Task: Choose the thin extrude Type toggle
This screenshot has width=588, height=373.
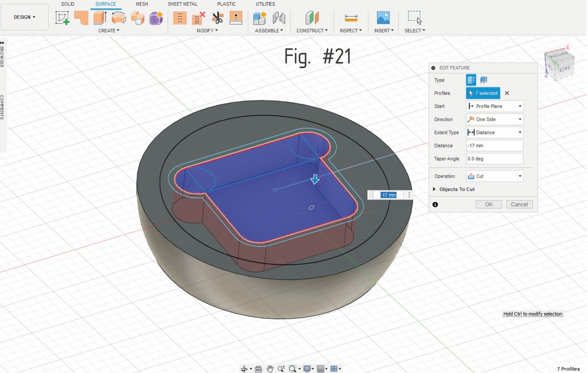Action: pyautogui.click(x=484, y=80)
